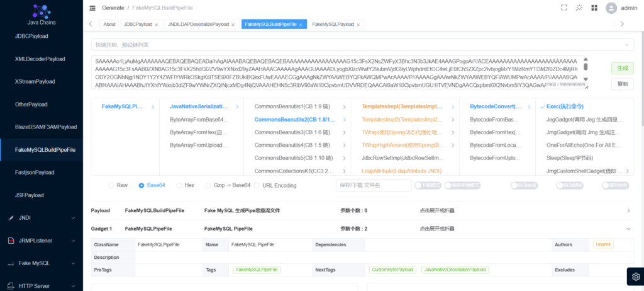Screen dimensions: 644x291
Task: Open the settings gear at bottom right
Action: click(635, 277)
